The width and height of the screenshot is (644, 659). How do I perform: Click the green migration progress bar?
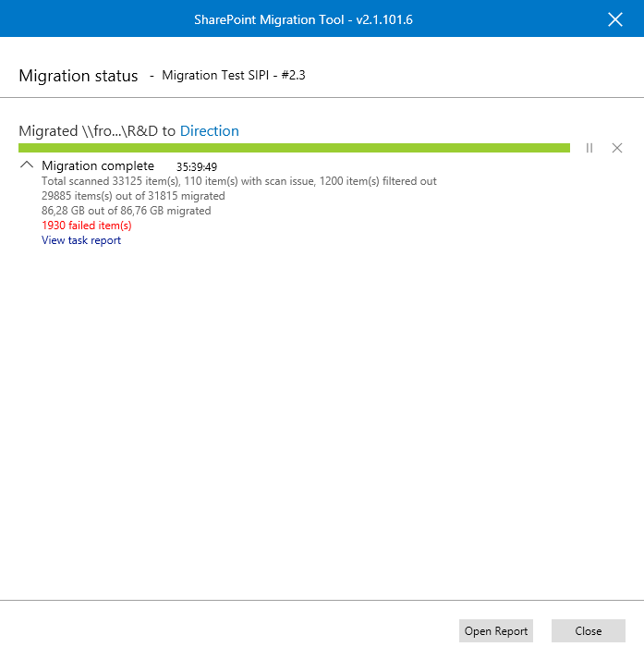[294, 148]
